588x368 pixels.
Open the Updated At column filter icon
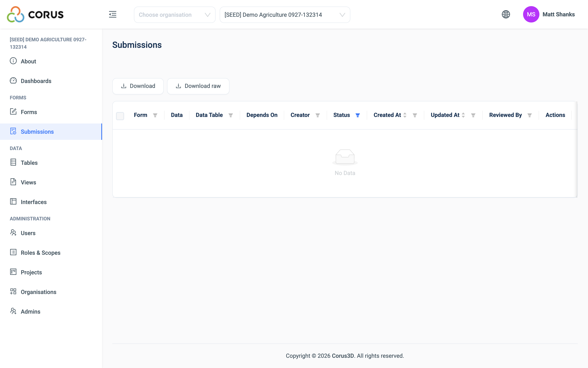pos(473,115)
